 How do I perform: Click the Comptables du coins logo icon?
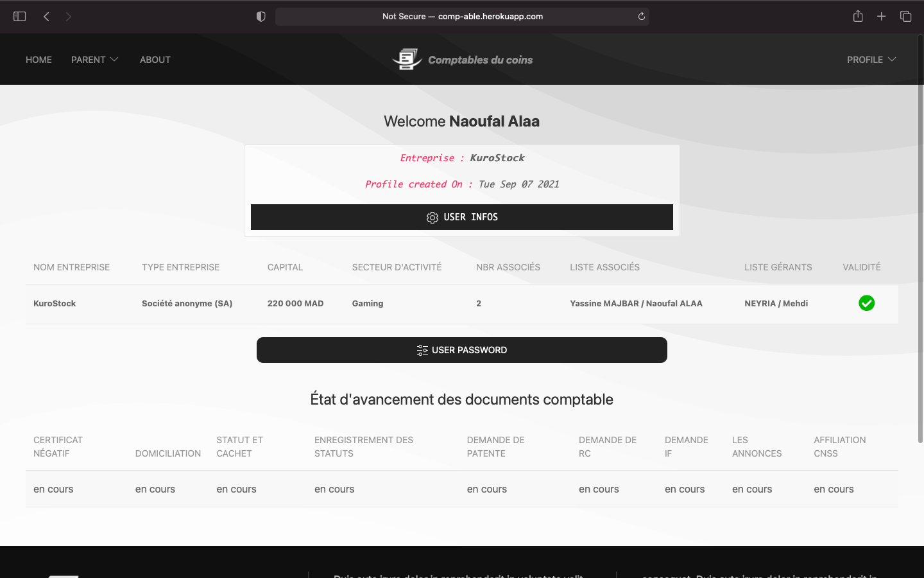click(x=406, y=58)
